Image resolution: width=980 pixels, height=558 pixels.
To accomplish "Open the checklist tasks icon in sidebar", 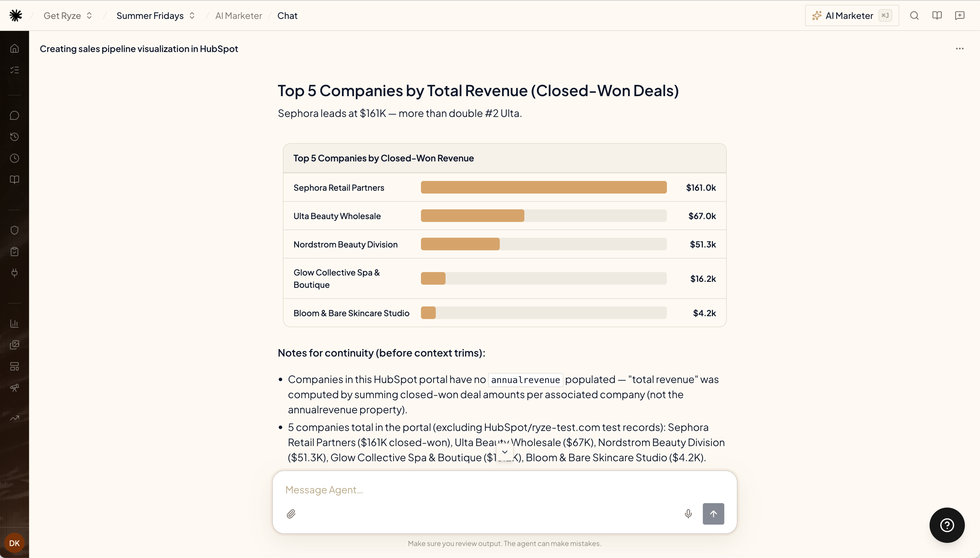I will 15,70.
